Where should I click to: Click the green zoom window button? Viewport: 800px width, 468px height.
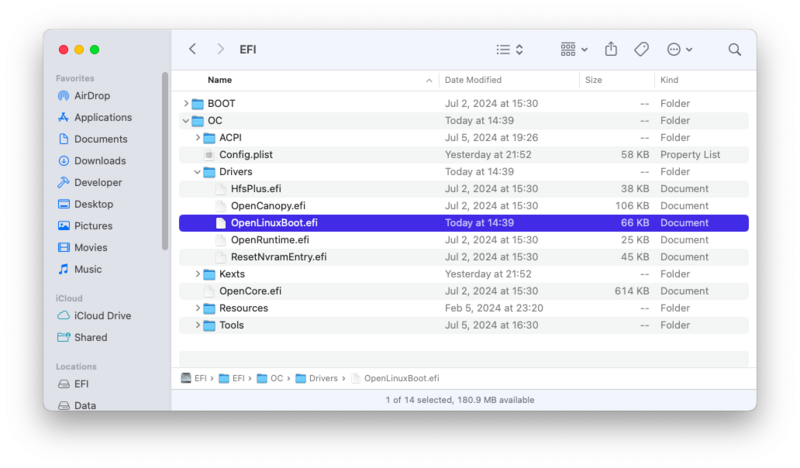point(94,50)
